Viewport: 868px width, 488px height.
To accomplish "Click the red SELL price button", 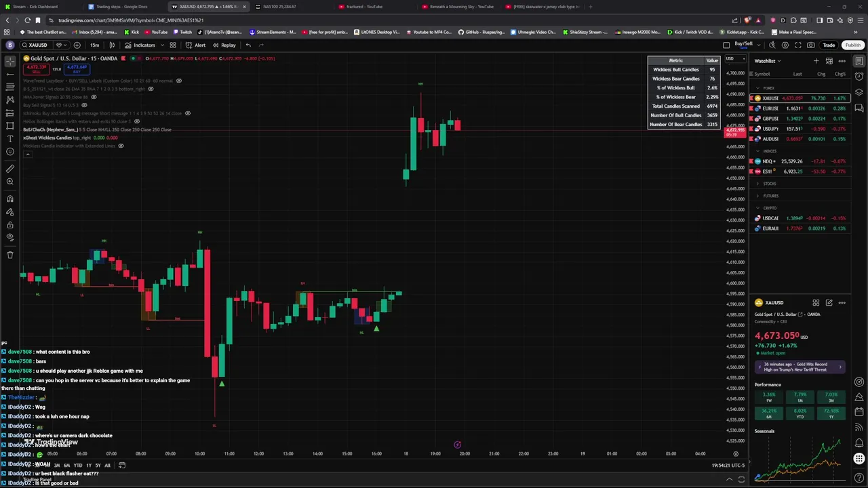I will click(x=37, y=68).
